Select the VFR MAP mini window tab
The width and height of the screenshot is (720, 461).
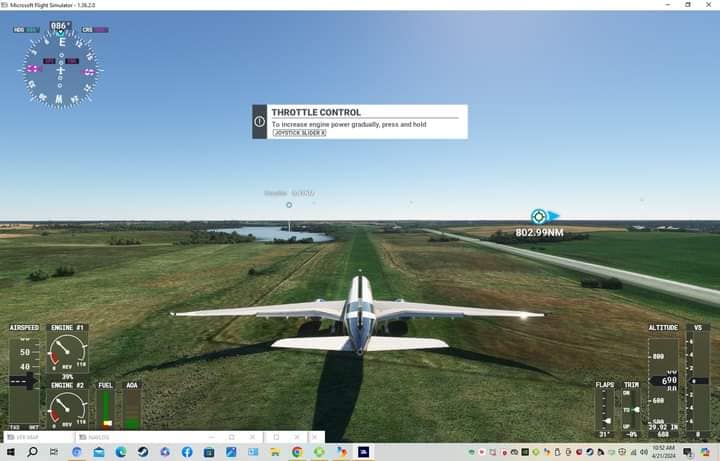tap(39, 437)
